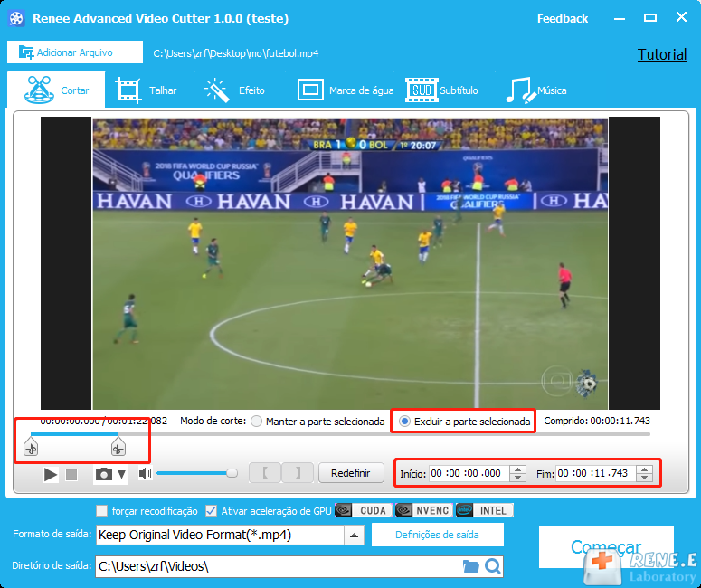Image resolution: width=701 pixels, height=588 pixels.
Task: Click the Começar button
Action: point(606,547)
